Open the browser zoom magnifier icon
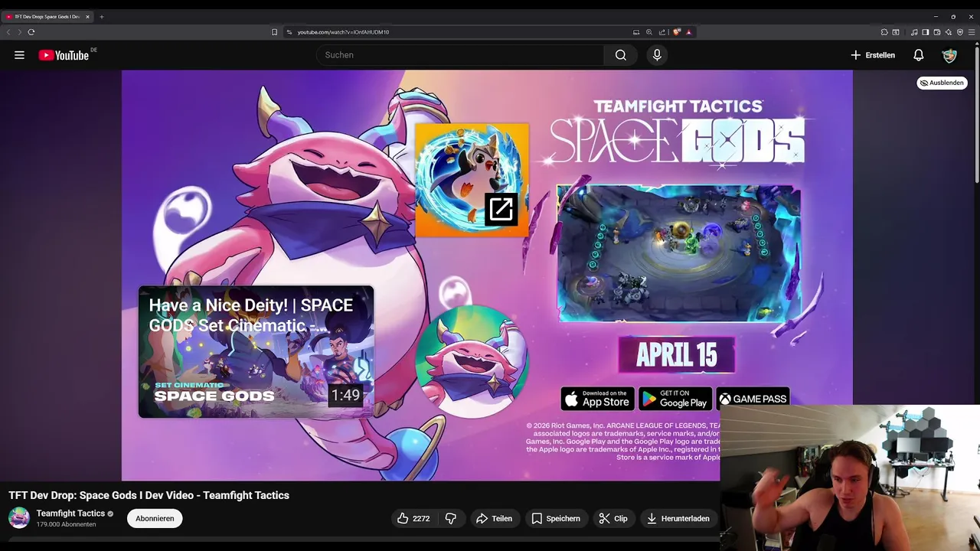Screen dimensions: 980x551 click(649, 32)
